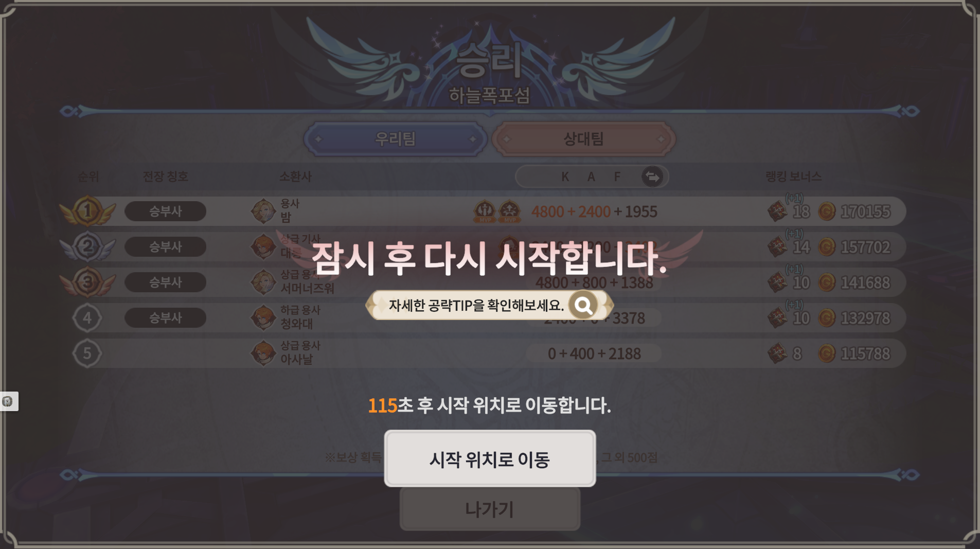Click the first-place gold rank medal icon
This screenshot has width=980, height=549.
(87, 211)
